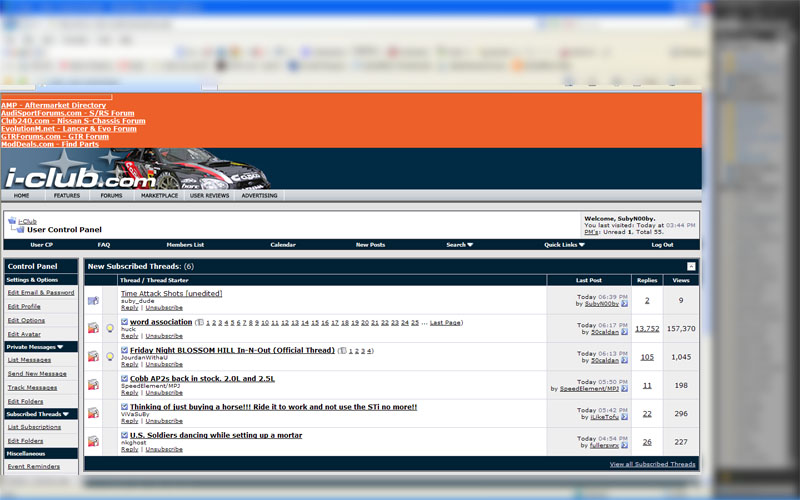Click the i-Club breadcrumb home icon
Screen dimensions: 800x500
(12, 221)
